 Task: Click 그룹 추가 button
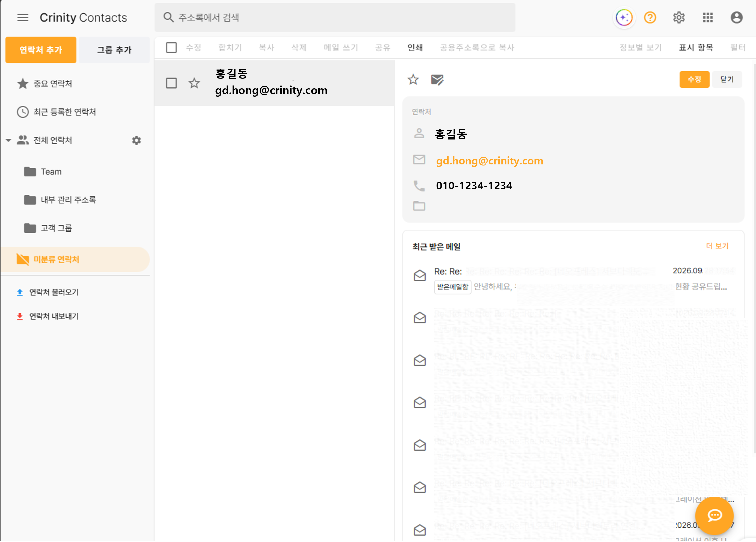(114, 50)
